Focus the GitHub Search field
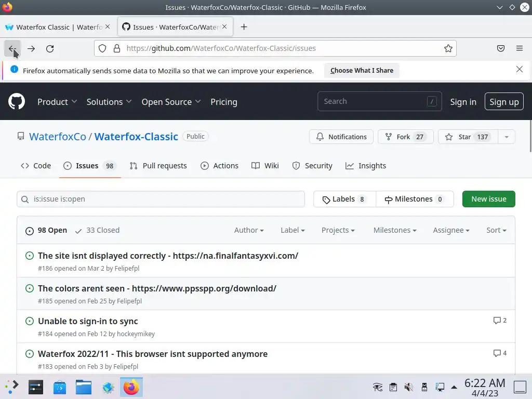 (x=379, y=101)
